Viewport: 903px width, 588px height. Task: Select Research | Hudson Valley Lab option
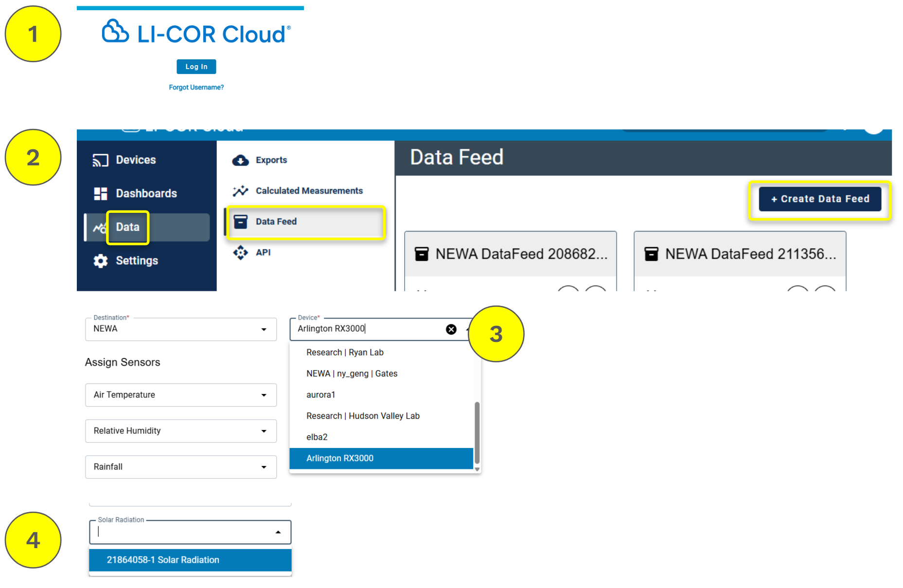pyautogui.click(x=381, y=416)
